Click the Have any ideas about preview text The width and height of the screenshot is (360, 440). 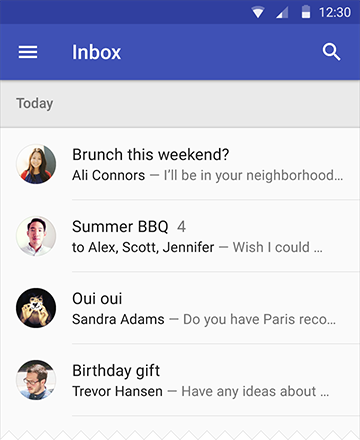(x=255, y=391)
